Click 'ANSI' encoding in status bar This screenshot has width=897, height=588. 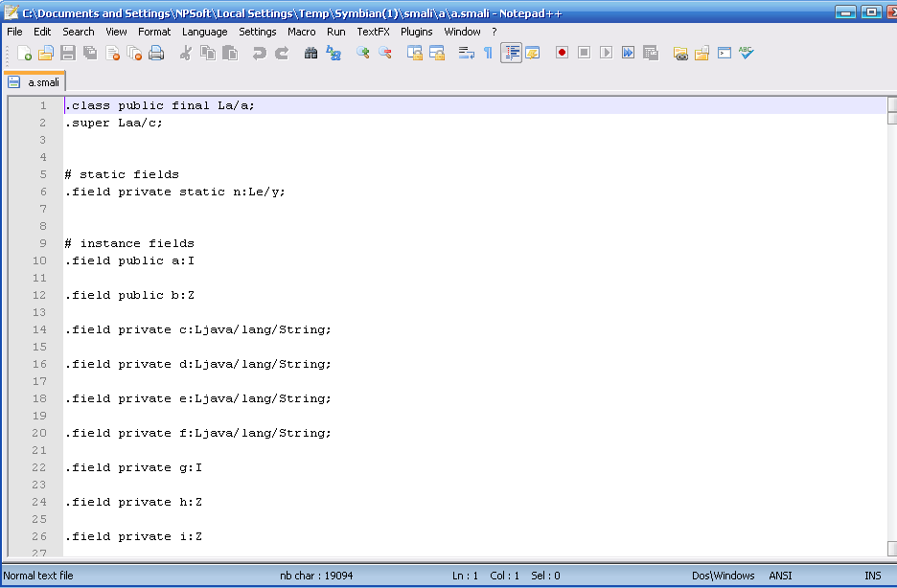click(x=780, y=576)
